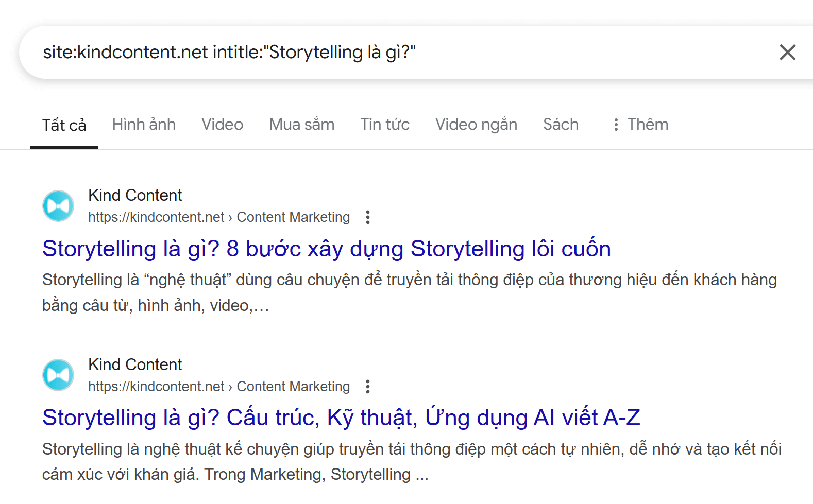The height and width of the screenshot is (504, 813).
Task: Open the Video ngắn tab
Action: [x=476, y=125]
